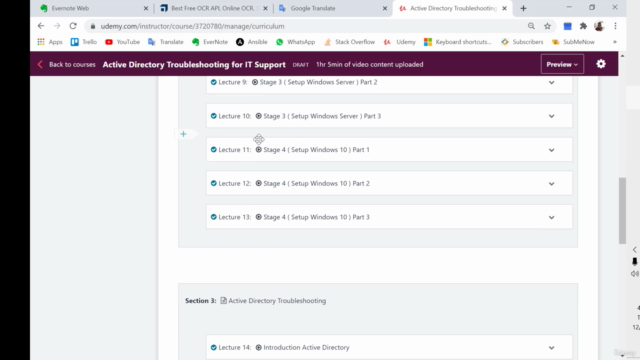640x360 pixels.
Task: Expand Lecture 11 details chevron
Action: click(x=551, y=150)
